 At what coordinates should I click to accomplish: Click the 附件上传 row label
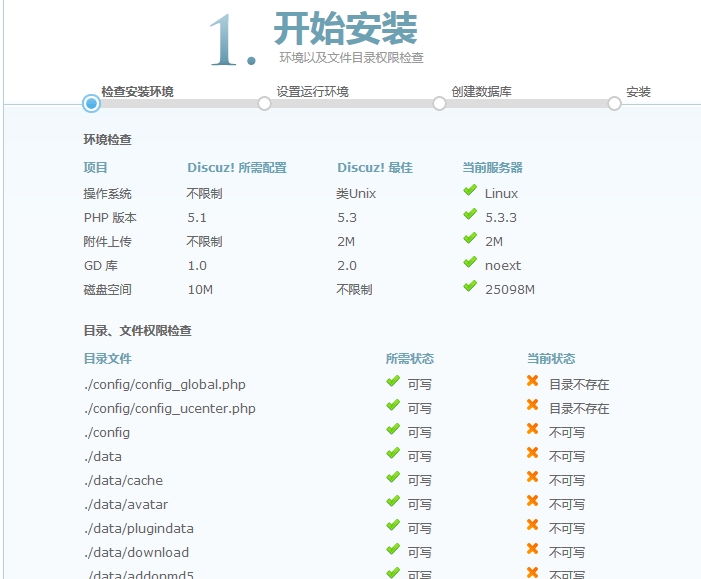[x=107, y=242]
